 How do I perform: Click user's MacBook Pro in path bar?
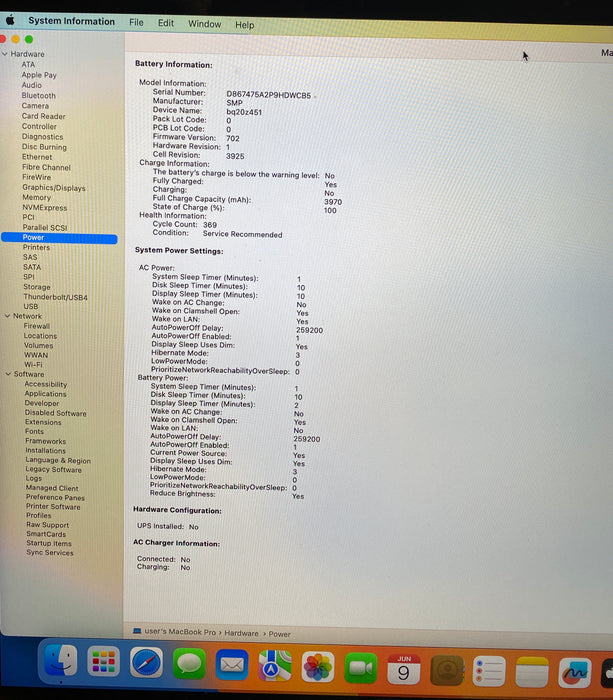(180, 632)
